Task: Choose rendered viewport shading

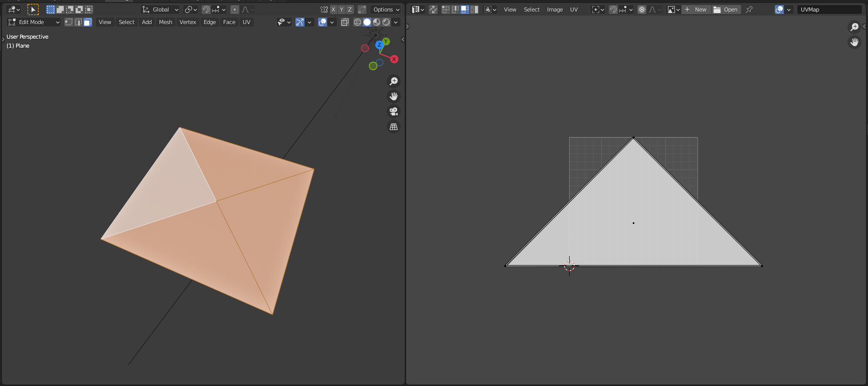Action: pyautogui.click(x=386, y=22)
